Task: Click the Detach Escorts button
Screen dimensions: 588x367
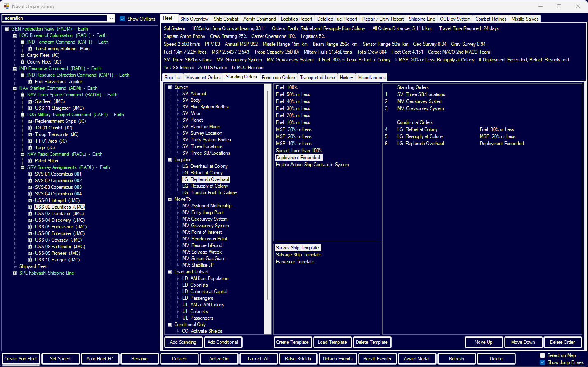Action: [338, 359]
